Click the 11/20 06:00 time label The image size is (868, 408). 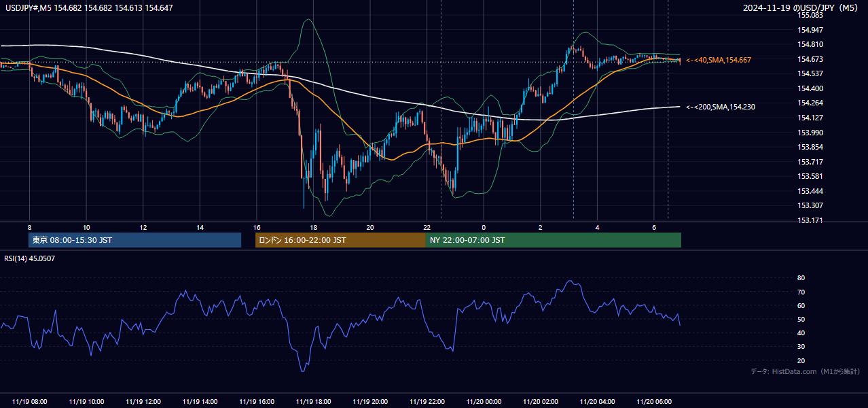click(654, 402)
